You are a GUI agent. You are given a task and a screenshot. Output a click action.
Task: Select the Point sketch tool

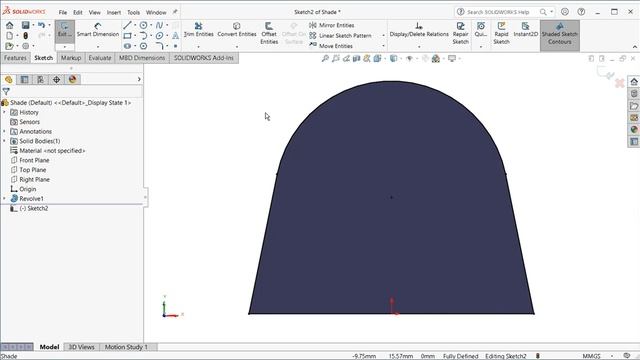point(176,46)
